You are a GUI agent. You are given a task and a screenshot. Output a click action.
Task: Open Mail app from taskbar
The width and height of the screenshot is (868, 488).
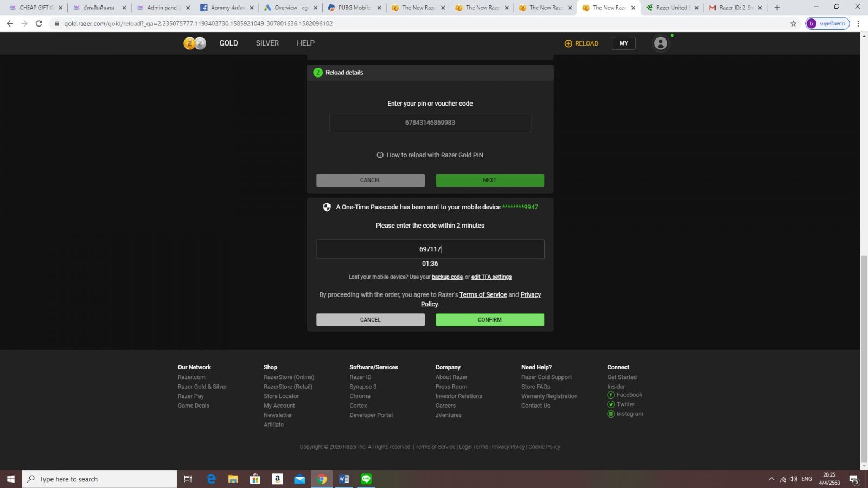(299, 479)
